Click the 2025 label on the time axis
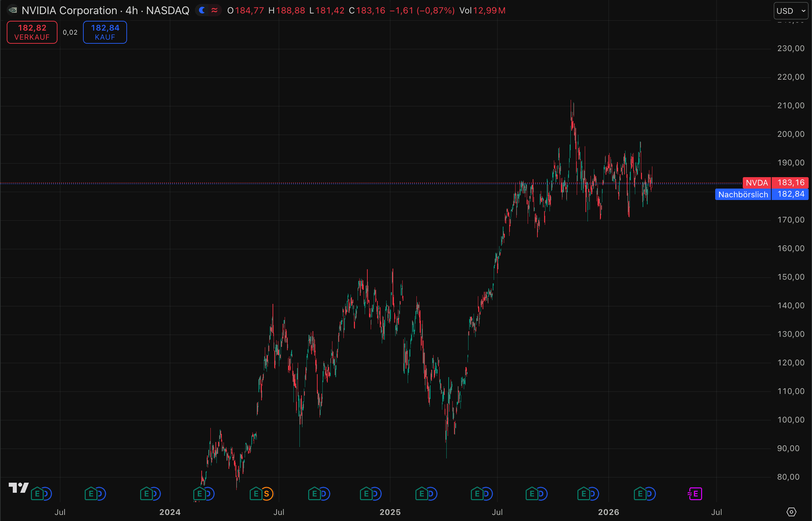 [x=390, y=512]
